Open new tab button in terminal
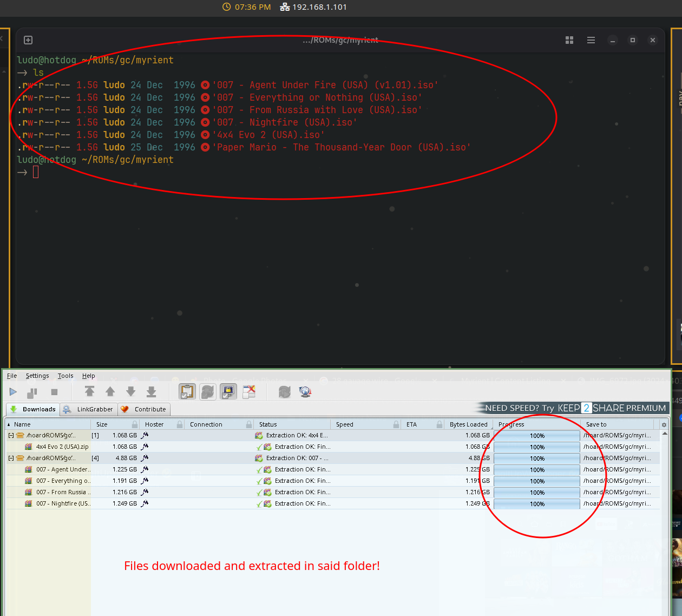682x616 pixels. pyautogui.click(x=28, y=40)
